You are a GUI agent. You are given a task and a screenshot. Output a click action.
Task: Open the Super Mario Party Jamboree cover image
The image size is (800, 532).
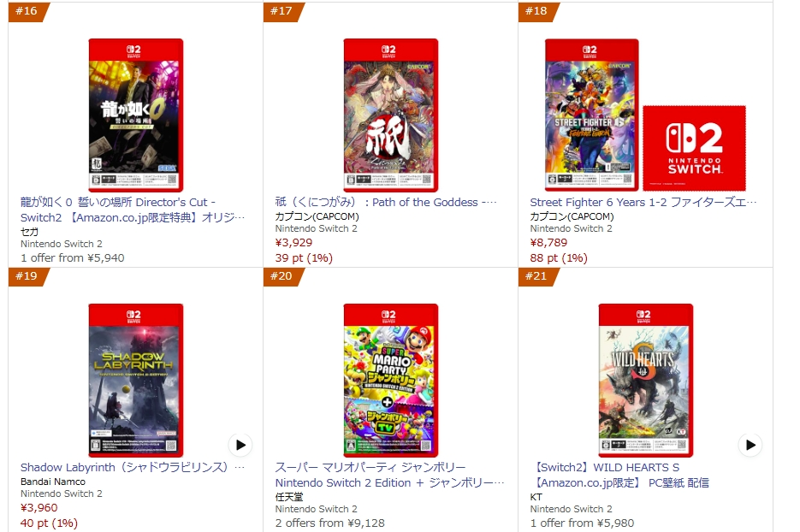tap(391, 381)
